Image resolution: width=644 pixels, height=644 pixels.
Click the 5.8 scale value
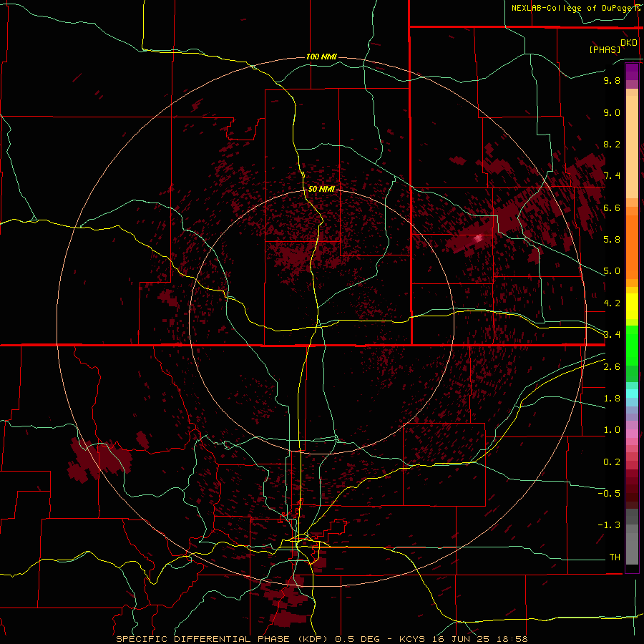(612, 240)
